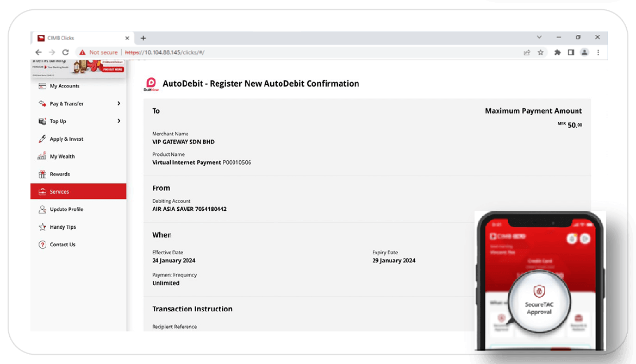Click the Handy Tips star icon
This screenshot has height=364, width=636.
click(42, 227)
